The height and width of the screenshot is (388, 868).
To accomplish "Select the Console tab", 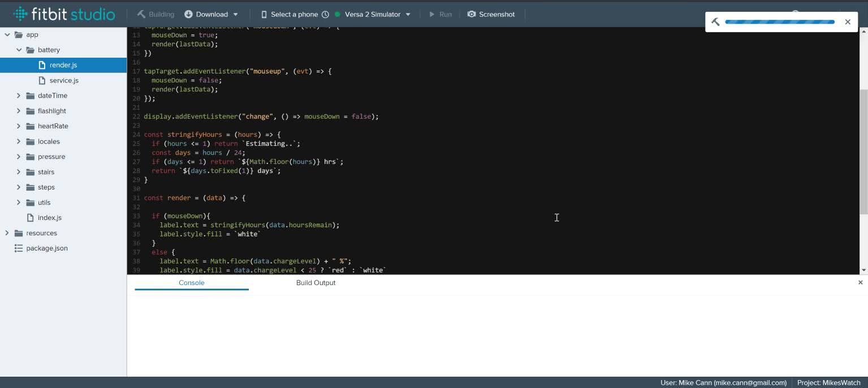I will pos(191,283).
